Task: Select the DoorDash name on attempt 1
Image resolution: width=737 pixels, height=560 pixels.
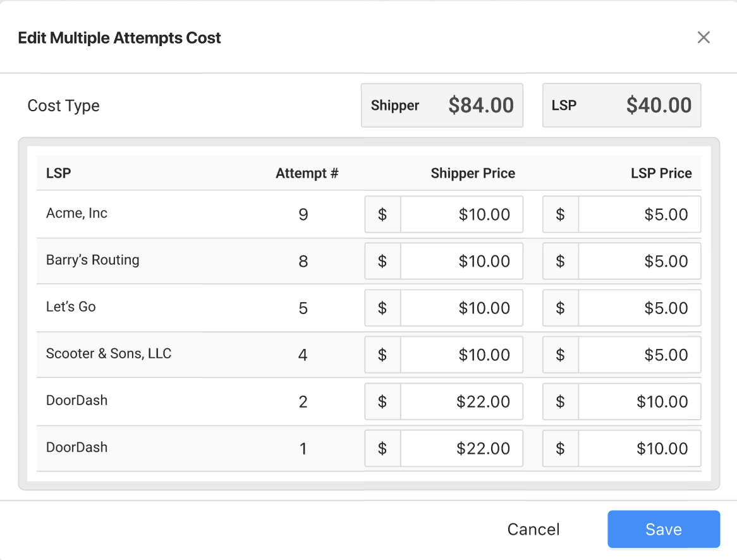Action: [76, 447]
